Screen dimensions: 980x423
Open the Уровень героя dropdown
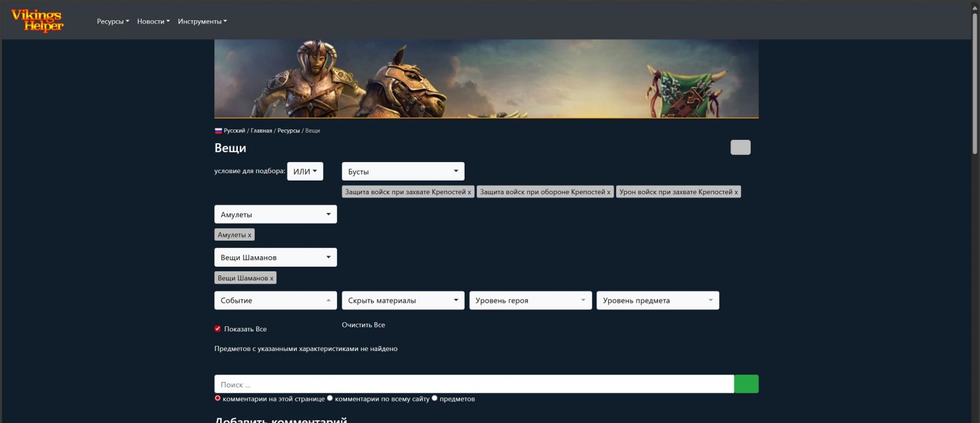531,300
